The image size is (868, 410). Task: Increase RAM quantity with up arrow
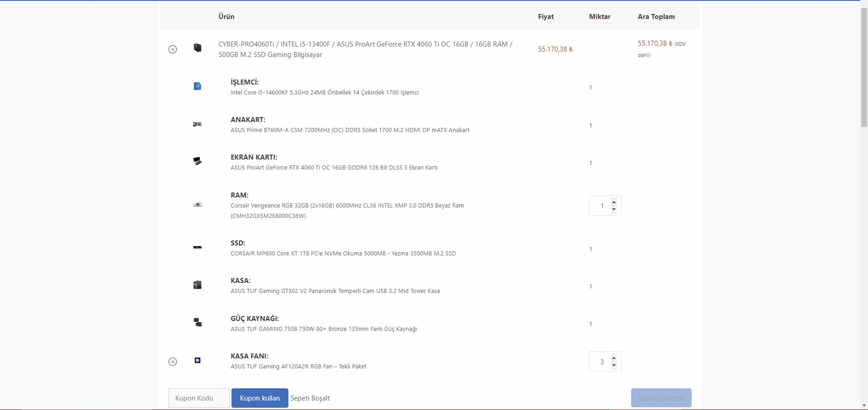pos(614,202)
